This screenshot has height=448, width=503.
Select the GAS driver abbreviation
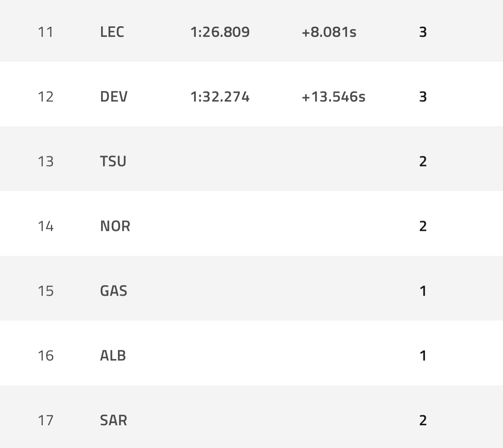pos(114,290)
